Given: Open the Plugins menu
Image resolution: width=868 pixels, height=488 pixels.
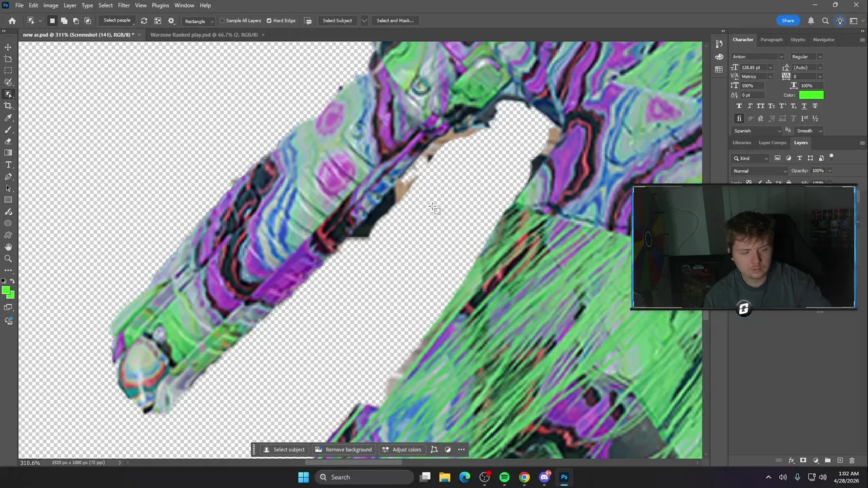Looking at the screenshot, I should [160, 5].
